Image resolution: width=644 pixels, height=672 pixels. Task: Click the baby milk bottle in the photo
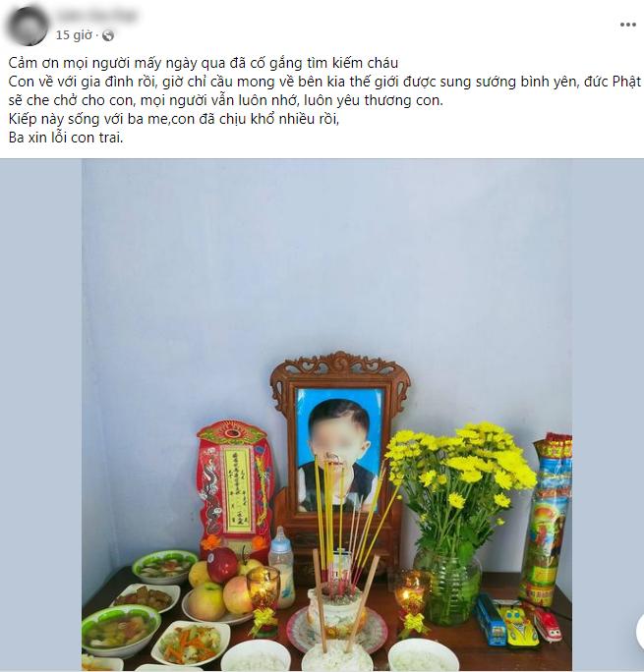pos(282,566)
